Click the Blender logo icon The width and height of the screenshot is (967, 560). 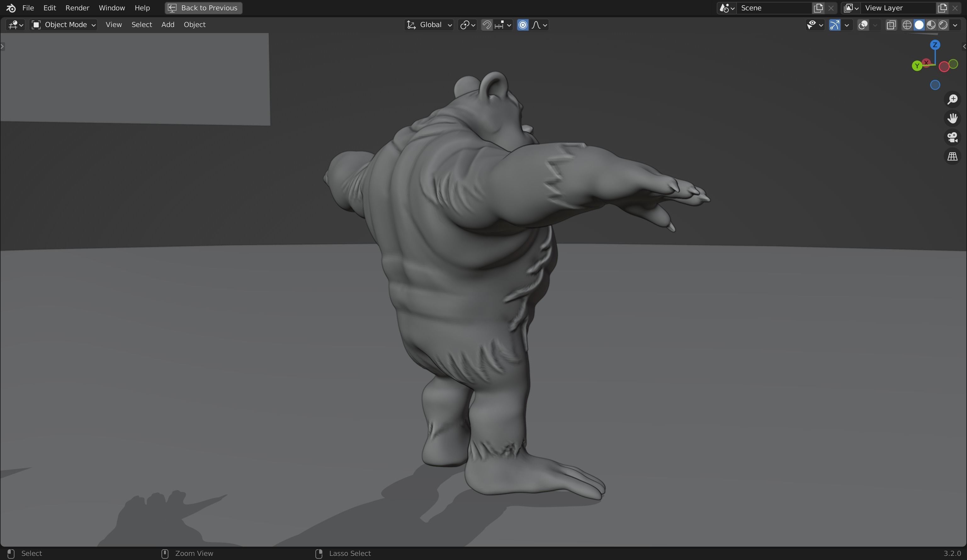[11, 8]
